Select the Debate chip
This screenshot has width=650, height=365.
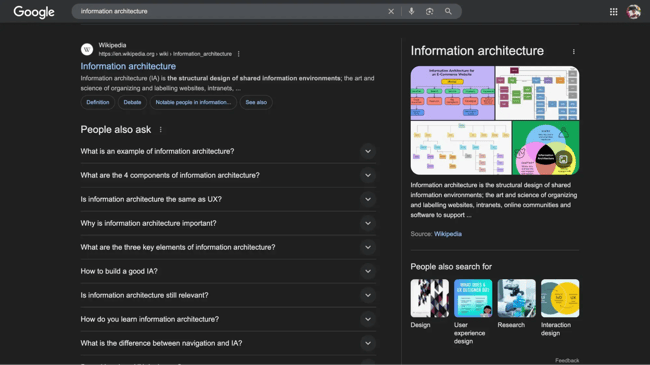point(132,102)
